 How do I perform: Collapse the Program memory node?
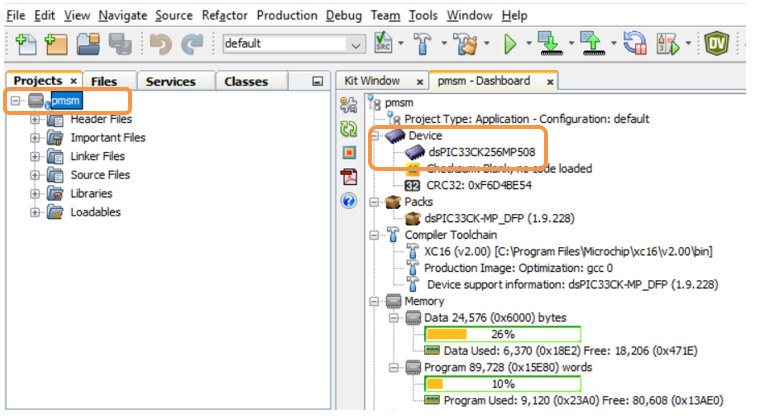click(394, 368)
